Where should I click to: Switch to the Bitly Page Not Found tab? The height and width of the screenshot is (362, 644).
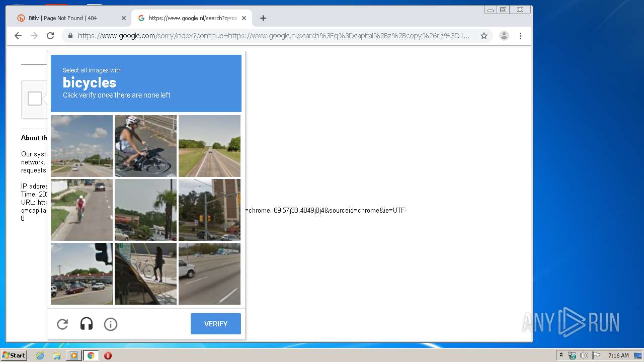click(71, 18)
